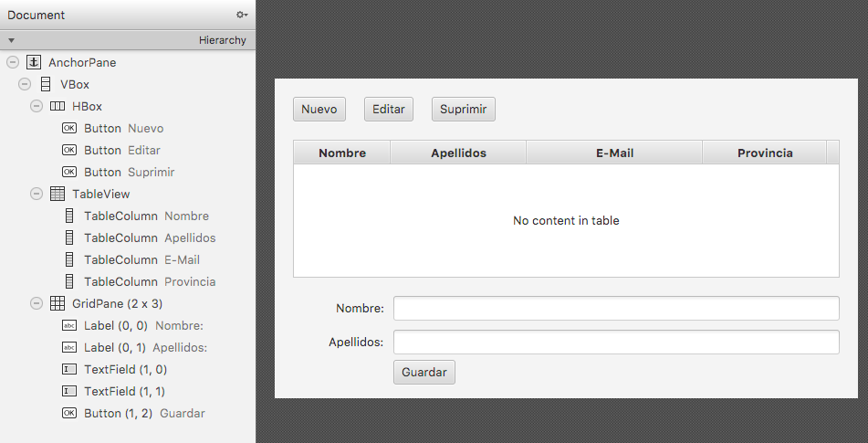The image size is (868, 443).
Task: Open the Document panel gear menu
Action: tap(241, 15)
